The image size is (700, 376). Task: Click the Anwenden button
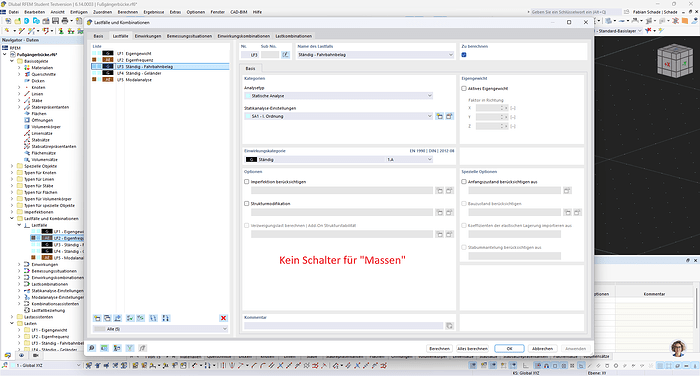tap(575, 348)
